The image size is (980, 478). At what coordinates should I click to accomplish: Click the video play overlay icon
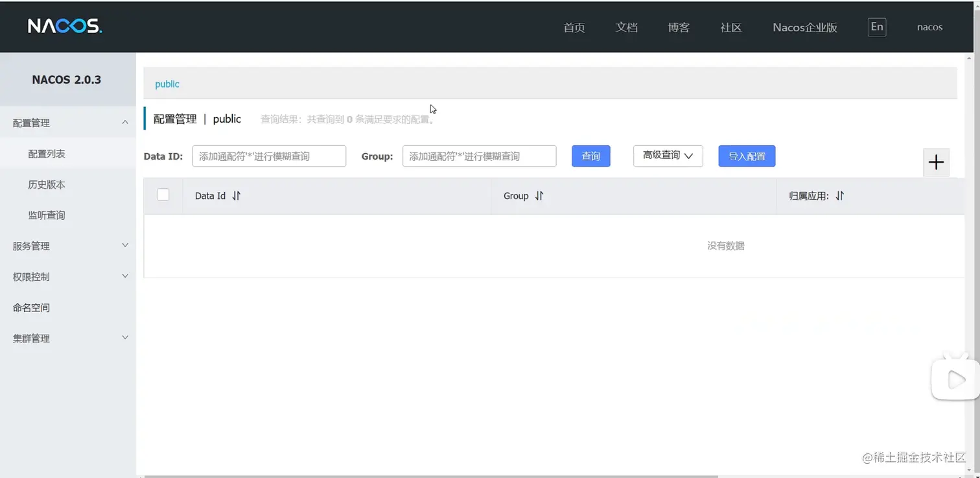tap(955, 379)
